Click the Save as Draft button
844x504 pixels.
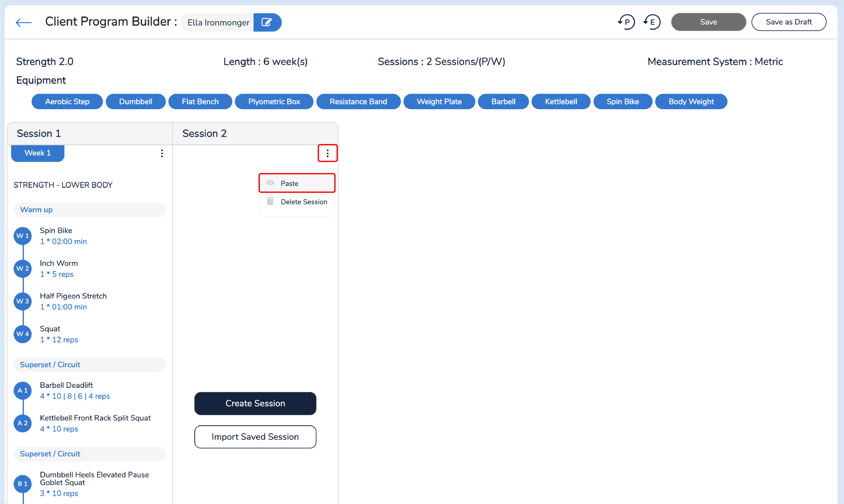pyautogui.click(x=789, y=22)
